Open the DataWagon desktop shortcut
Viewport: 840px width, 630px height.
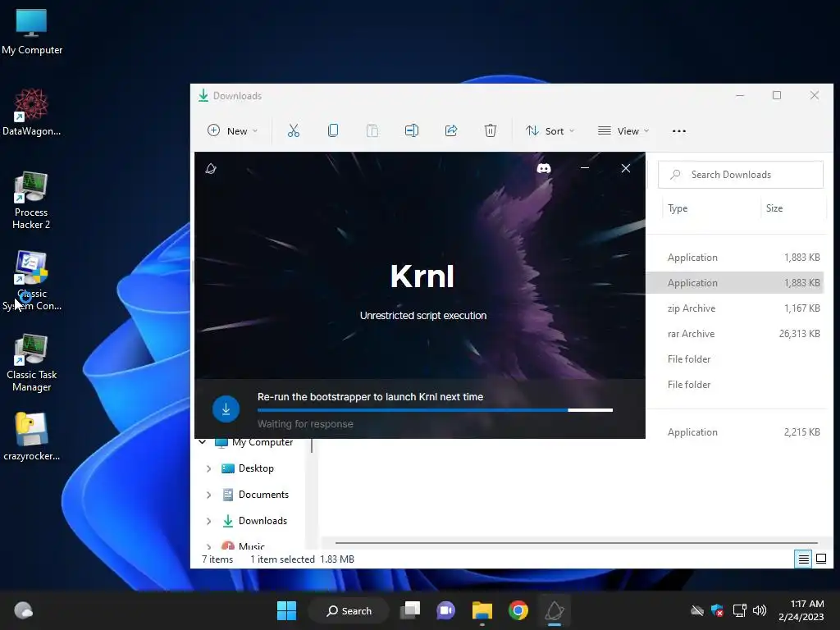point(32,112)
